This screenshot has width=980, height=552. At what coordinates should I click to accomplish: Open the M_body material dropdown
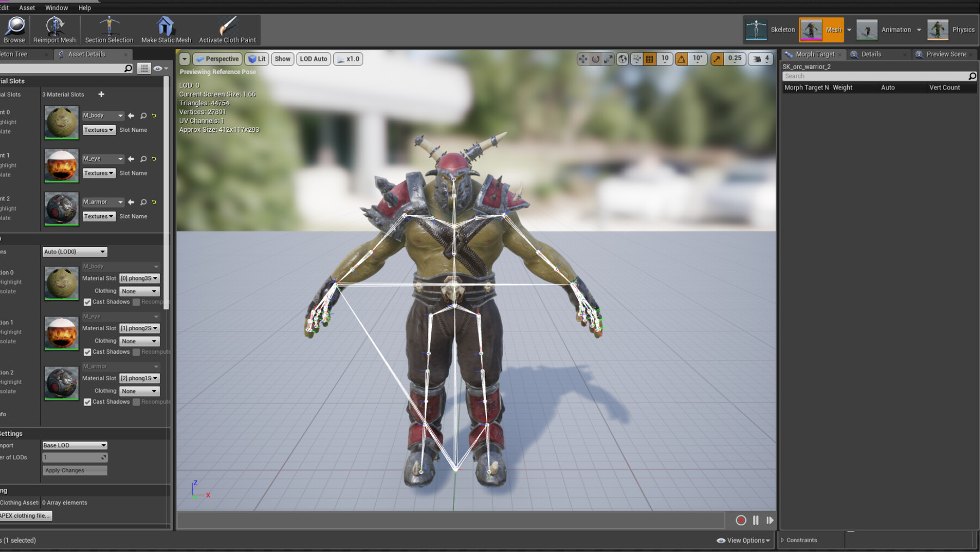tap(103, 116)
